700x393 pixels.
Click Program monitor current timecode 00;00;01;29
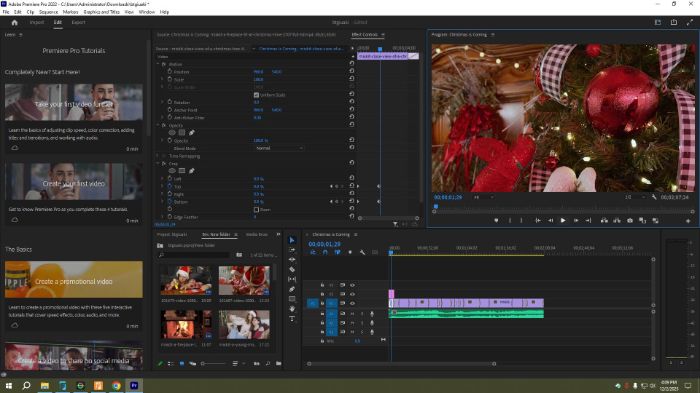448,197
